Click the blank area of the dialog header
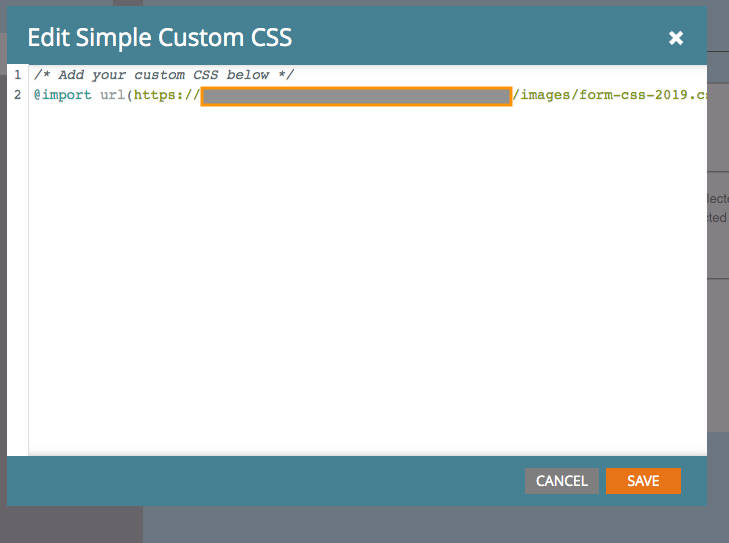The width and height of the screenshot is (729, 543). 480,38
